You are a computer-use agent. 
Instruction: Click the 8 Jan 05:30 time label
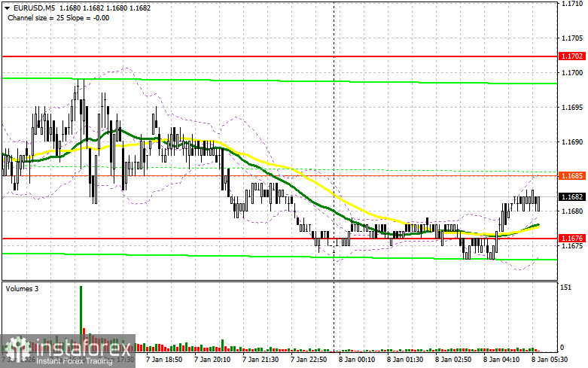pyautogui.click(x=550, y=360)
